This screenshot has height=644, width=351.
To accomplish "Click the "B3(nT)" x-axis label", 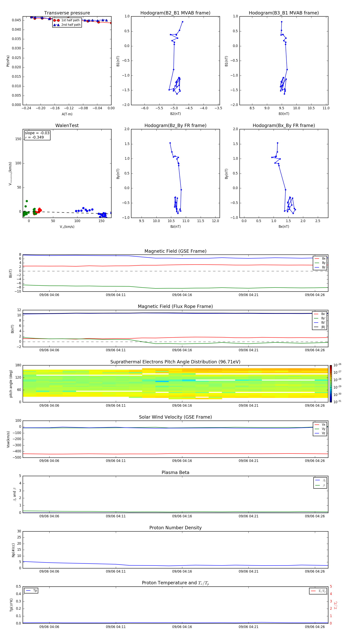I will click(284, 114).
